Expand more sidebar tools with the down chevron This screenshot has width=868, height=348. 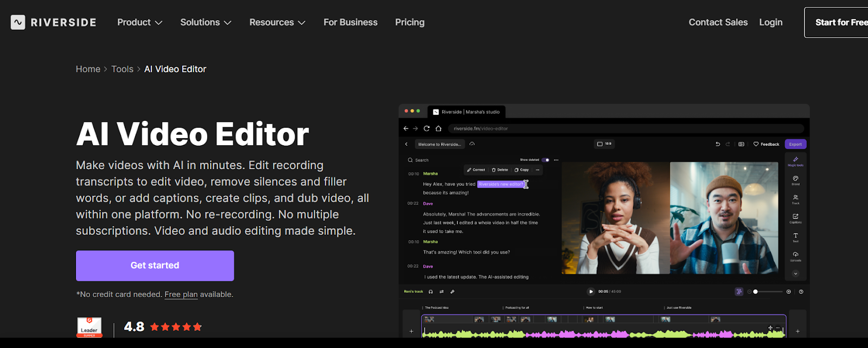(796, 274)
